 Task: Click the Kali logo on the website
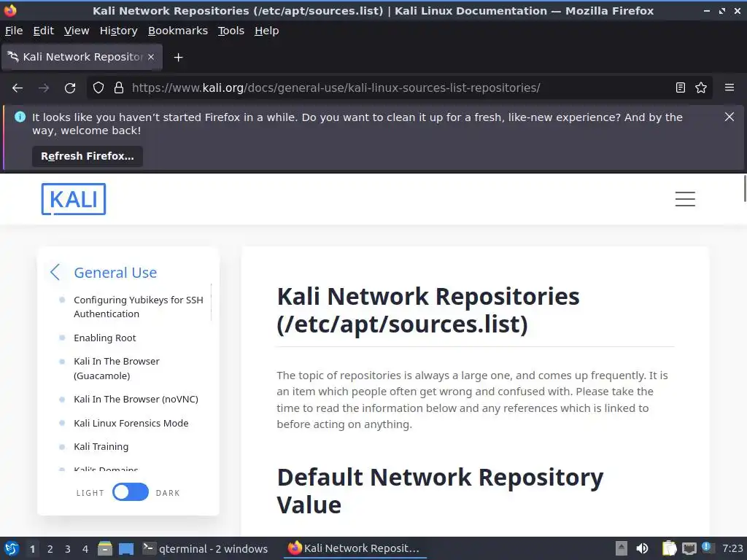pos(74,199)
